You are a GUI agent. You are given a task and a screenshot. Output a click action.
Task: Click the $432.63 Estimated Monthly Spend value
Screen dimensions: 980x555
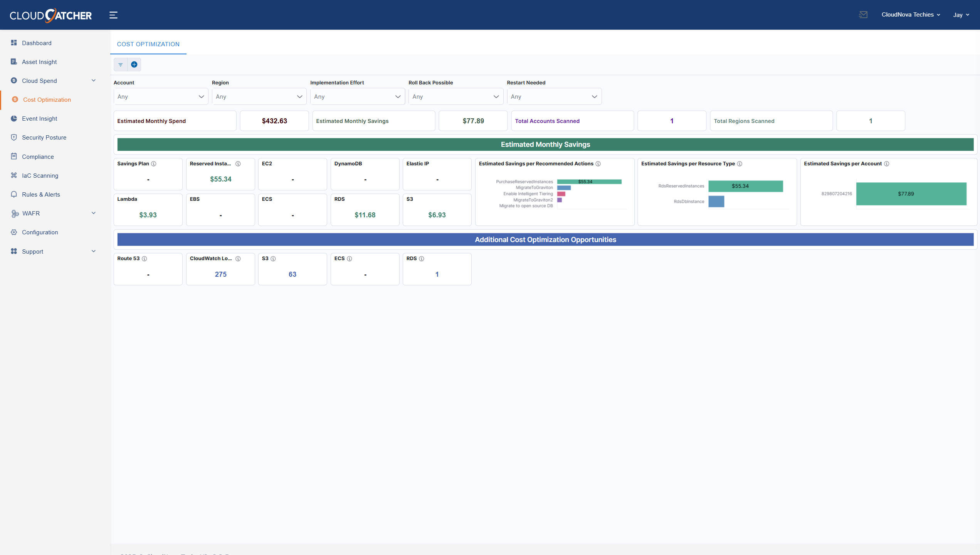pyautogui.click(x=274, y=121)
